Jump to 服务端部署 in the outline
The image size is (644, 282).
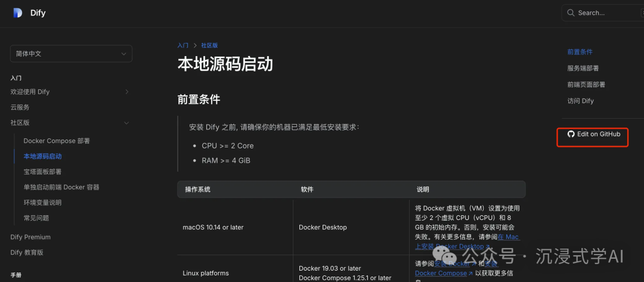(583, 68)
